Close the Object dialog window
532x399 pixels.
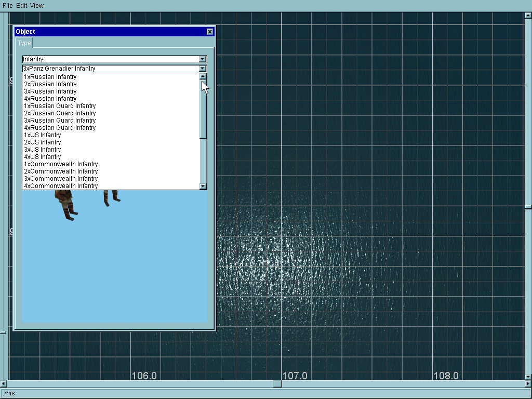[x=210, y=32]
